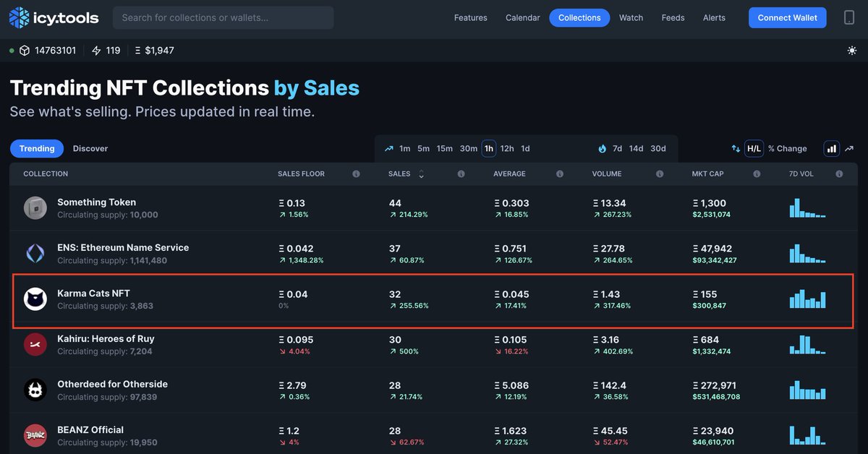Click Something Token collection avatar
The height and width of the screenshot is (454, 868).
coord(35,208)
